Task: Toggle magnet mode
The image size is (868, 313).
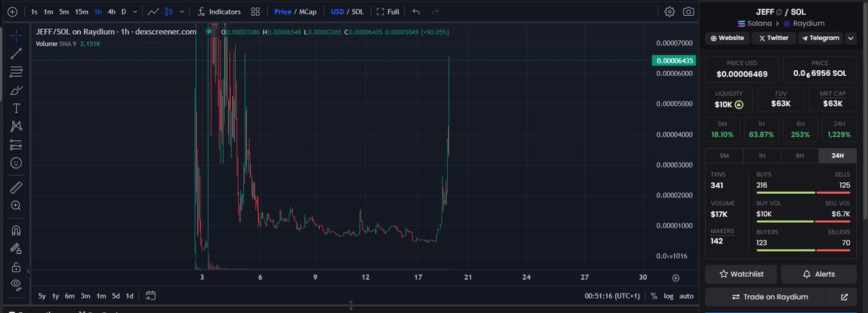Action: click(x=16, y=231)
